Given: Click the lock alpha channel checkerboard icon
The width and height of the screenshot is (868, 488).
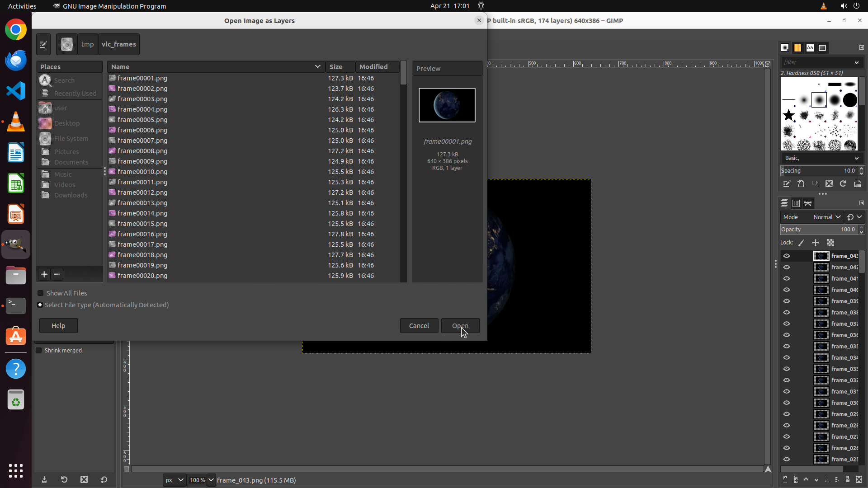Looking at the screenshot, I should (830, 243).
